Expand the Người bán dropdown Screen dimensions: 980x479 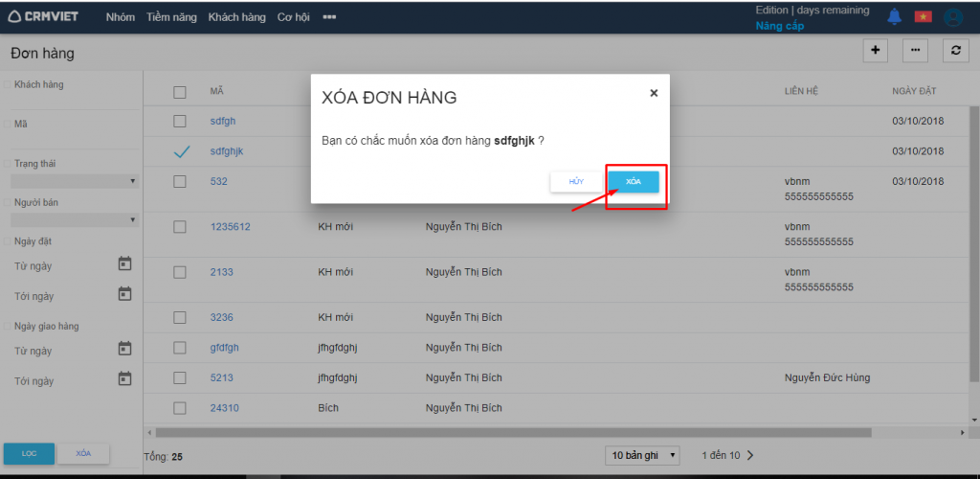(x=73, y=219)
